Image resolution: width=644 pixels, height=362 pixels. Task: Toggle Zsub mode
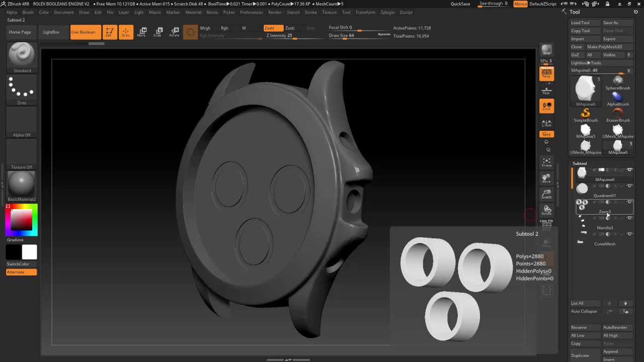(x=290, y=28)
